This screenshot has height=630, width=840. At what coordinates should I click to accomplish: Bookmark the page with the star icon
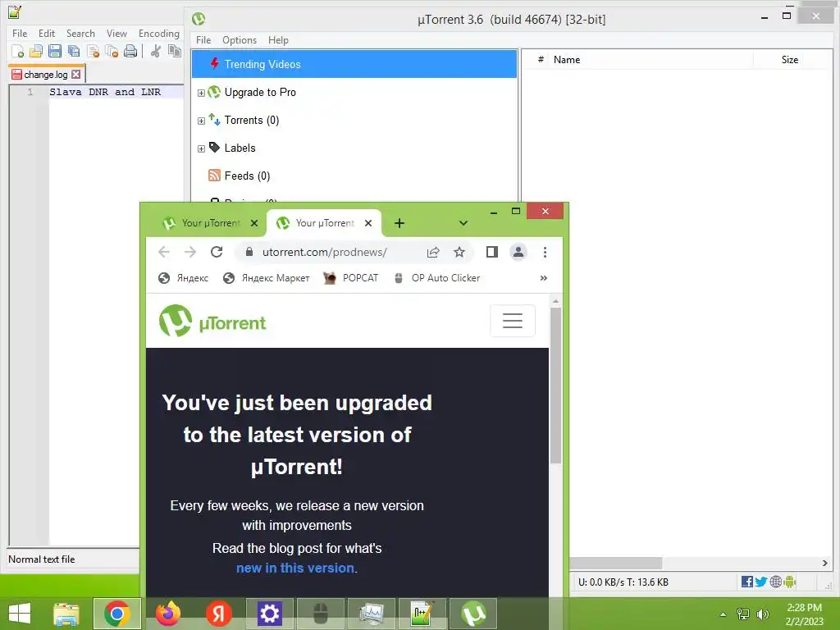(x=459, y=253)
